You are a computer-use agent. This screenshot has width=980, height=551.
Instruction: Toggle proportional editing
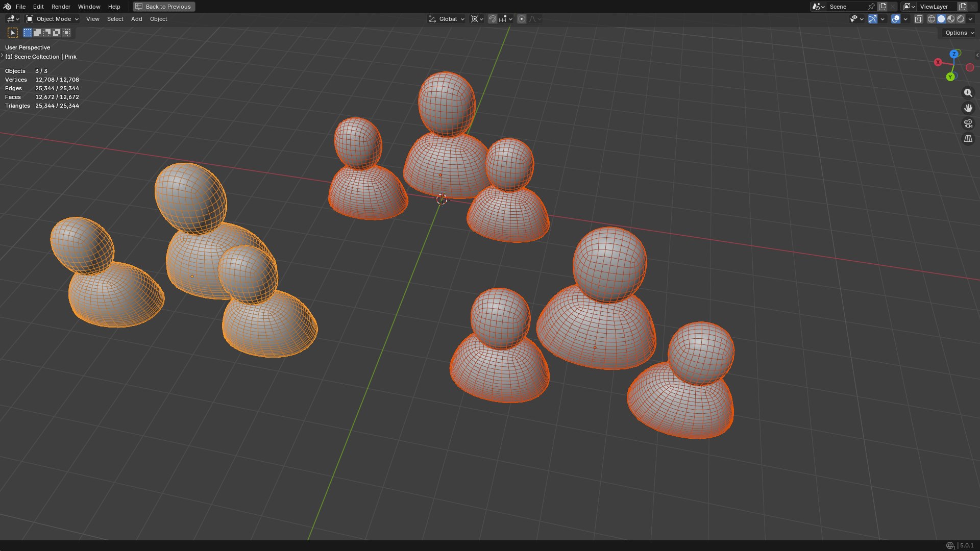point(521,19)
